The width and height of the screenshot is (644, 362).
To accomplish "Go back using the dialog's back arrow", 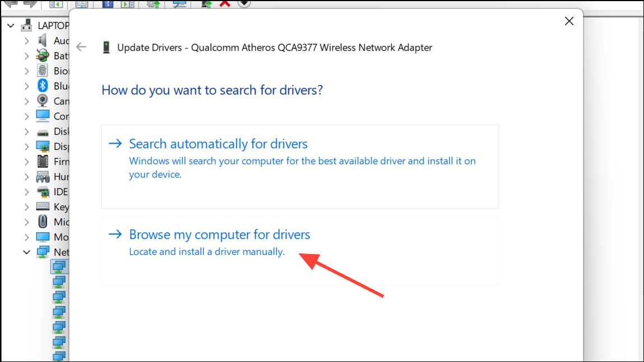I will [x=82, y=47].
